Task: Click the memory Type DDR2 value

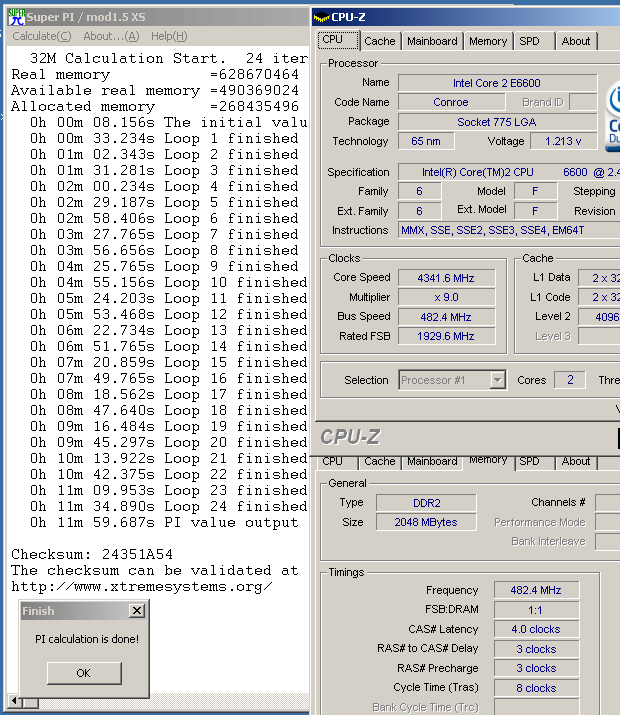Action: (x=426, y=503)
